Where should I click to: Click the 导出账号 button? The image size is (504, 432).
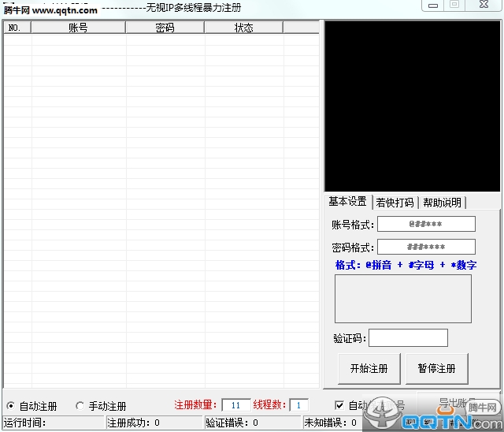click(458, 403)
